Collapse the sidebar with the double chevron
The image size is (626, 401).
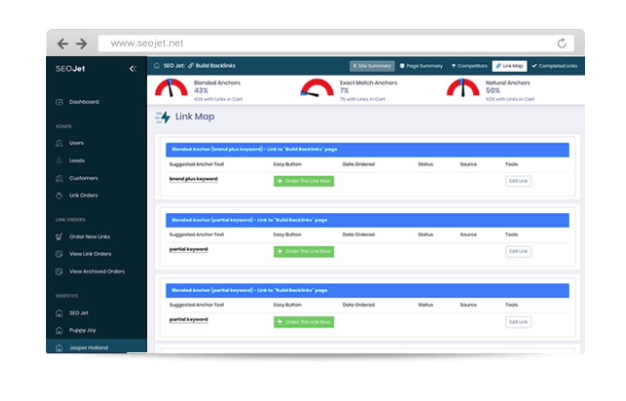[x=133, y=69]
